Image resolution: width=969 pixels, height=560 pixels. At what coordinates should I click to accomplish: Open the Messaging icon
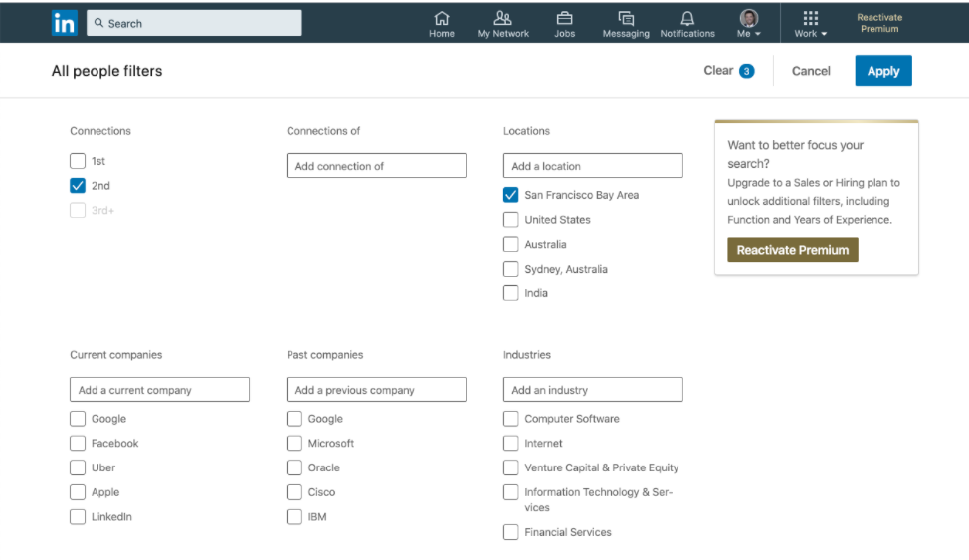626,19
